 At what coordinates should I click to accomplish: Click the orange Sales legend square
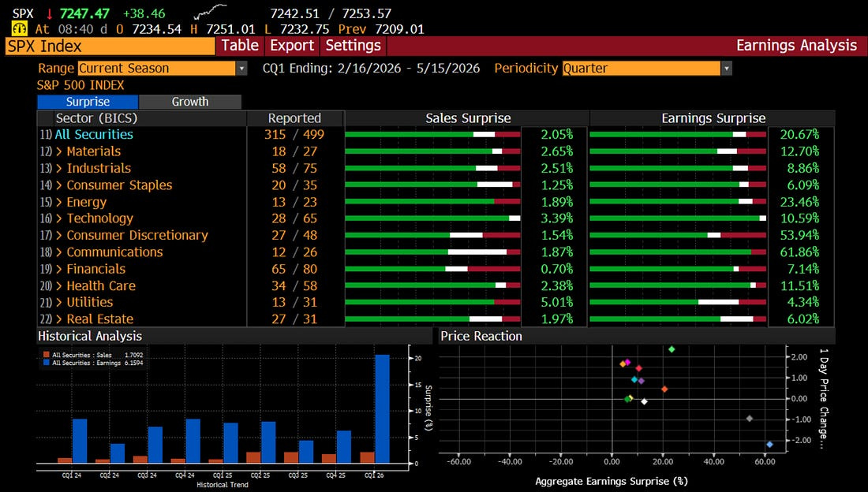tap(47, 356)
